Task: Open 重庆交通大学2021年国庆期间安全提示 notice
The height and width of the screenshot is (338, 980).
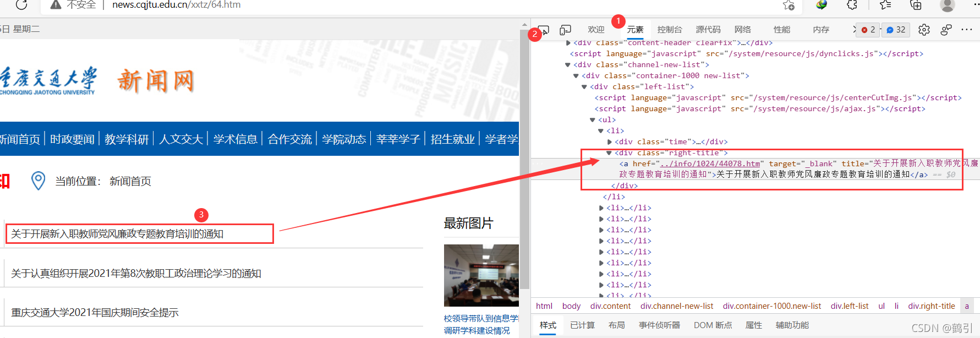Action: 95,313
